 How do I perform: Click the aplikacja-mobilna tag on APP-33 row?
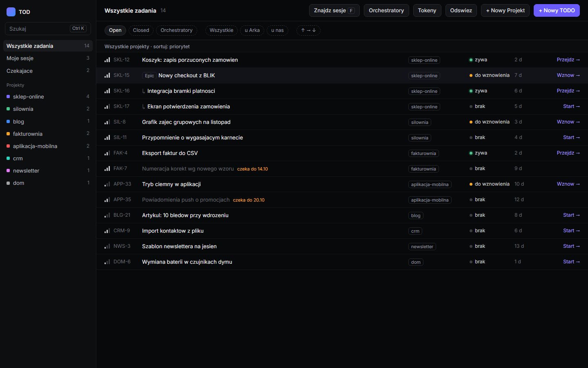point(430,184)
